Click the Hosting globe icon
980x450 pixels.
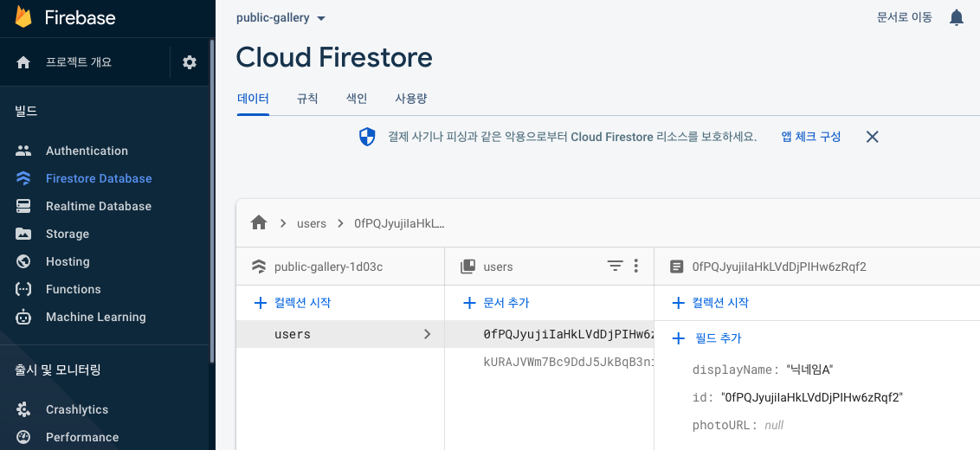[x=23, y=261]
